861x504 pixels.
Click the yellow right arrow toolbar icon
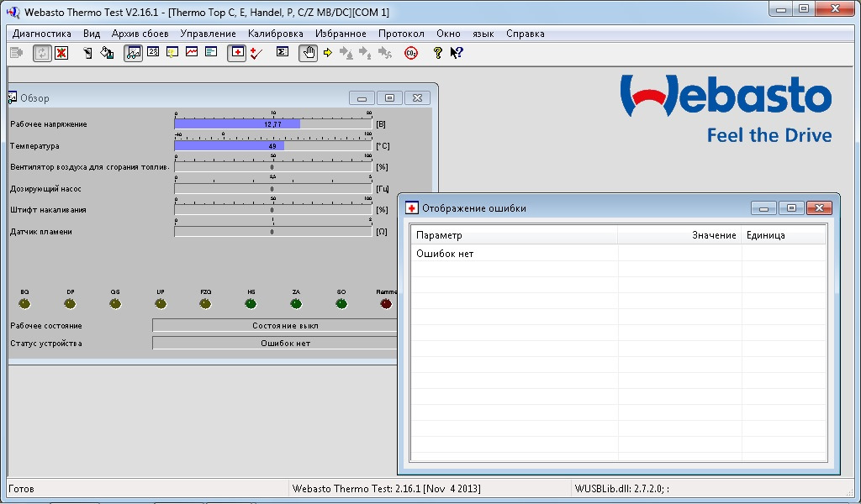pos(328,53)
